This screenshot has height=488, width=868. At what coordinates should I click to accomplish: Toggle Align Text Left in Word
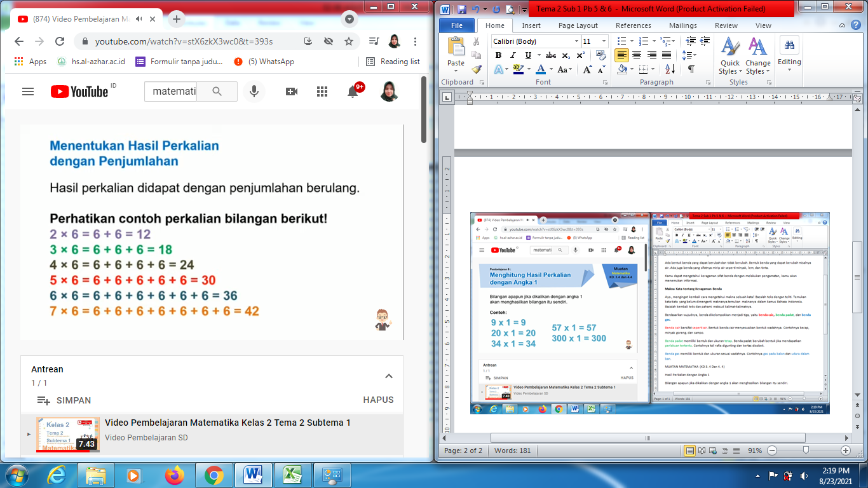621,55
